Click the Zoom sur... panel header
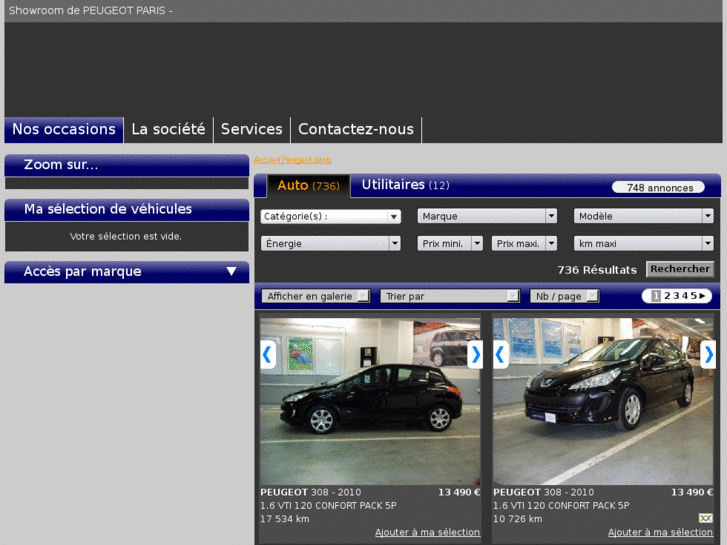Screen dimensions: 727x545 [x=127, y=165]
